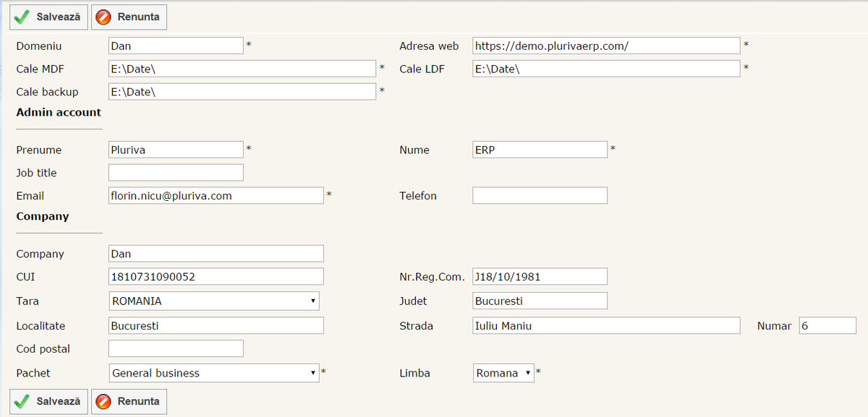
Task: Click the Cale LDF path field
Action: point(606,69)
